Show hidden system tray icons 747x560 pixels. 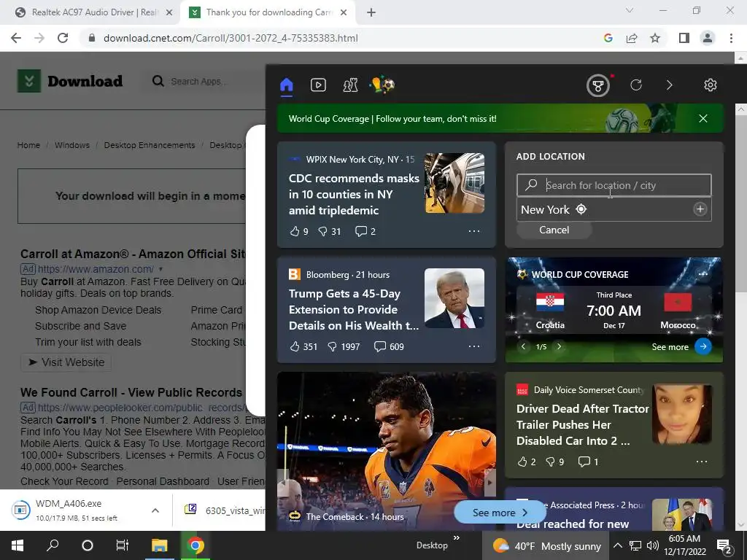(x=617, y=545)
